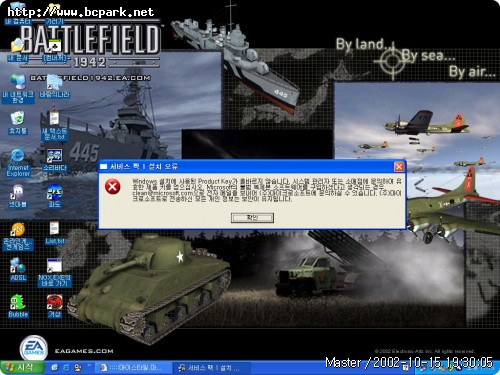Image resolution: width=500 pixels, height=375 pixels.
Task: Open the NOX.EXE shortcut icon
Action: tap(54, 272)
